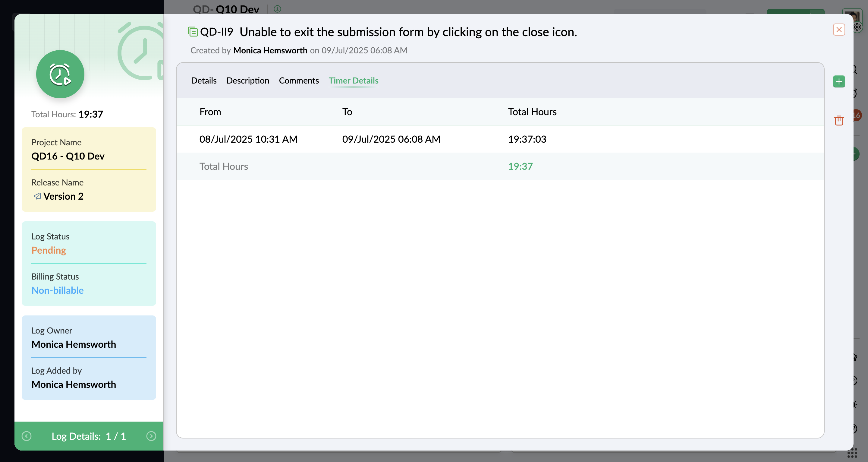Show the Comments tab
Screen dimensions: 868x462
(x=299, y=81)
